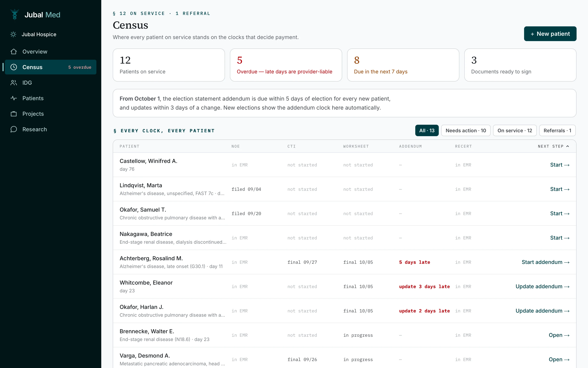Open the 12 Patients on service card

click(x=169, y=65)
